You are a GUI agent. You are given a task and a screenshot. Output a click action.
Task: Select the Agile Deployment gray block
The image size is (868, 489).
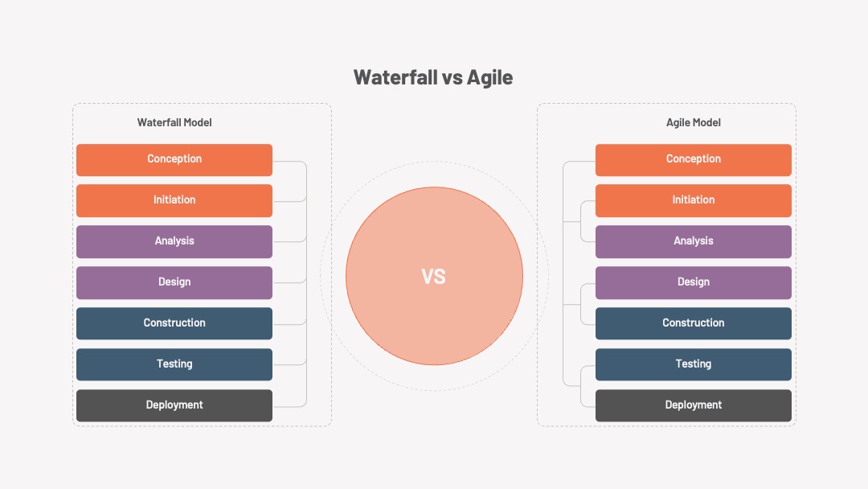(x=693, y=405)
